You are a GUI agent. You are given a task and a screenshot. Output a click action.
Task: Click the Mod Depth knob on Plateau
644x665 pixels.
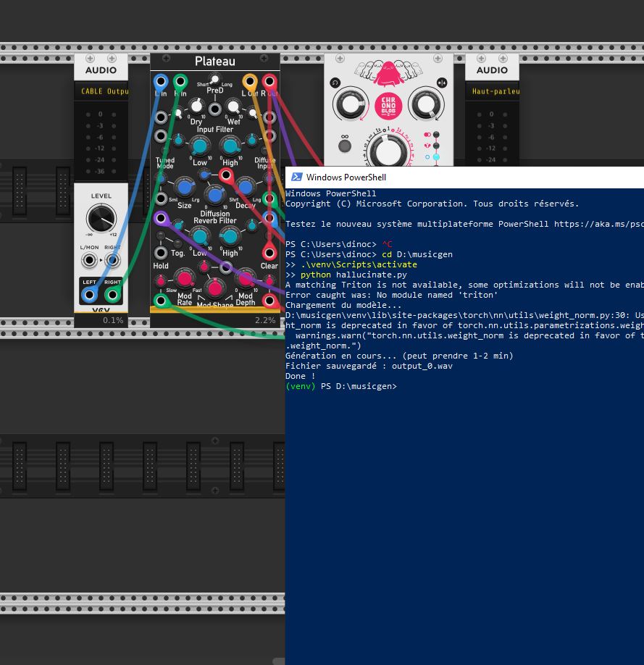(245, 279)
